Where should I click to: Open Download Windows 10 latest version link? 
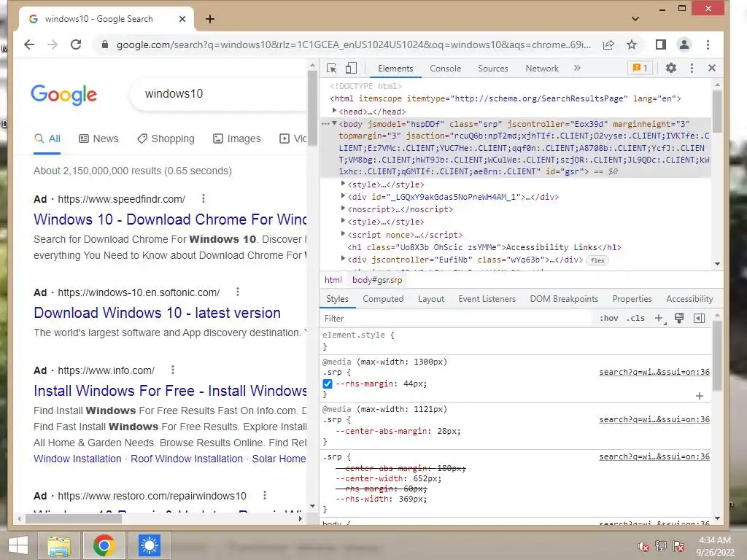tap(158, 312)
